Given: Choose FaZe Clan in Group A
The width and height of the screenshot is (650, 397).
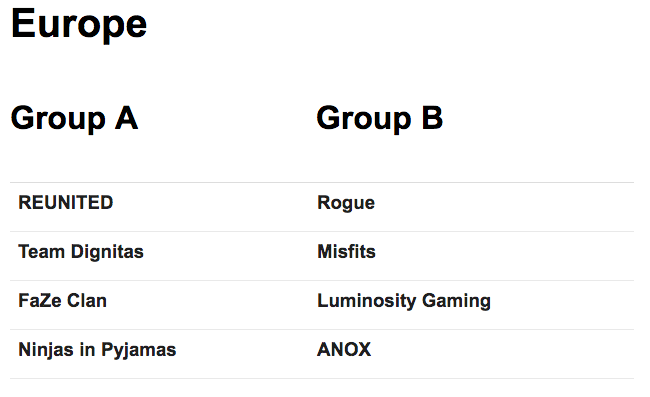Looking at the screenshot, I should coord(62,301).
